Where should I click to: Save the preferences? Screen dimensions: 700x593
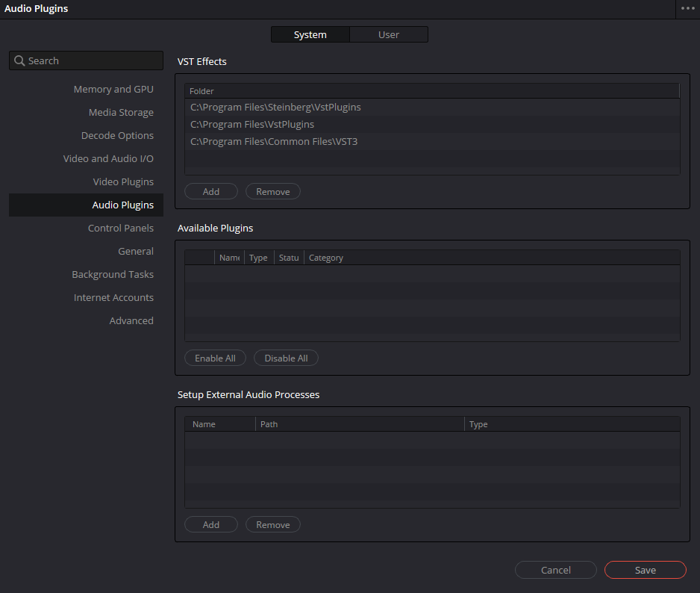[646, 570]
